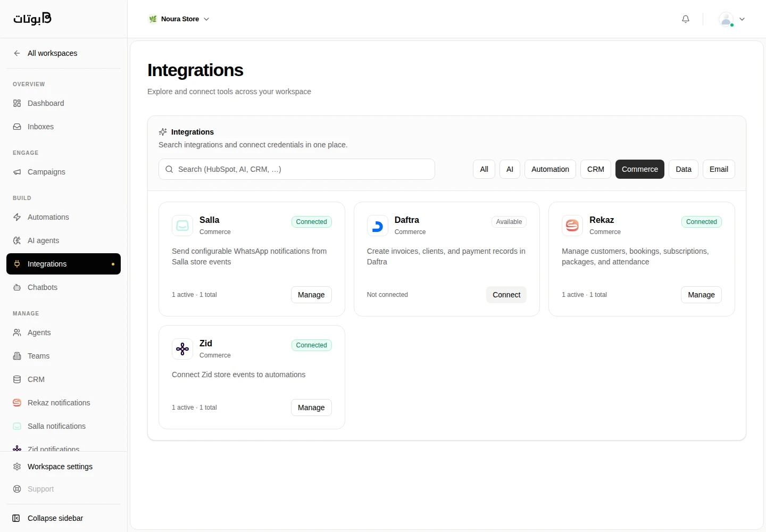The width and height of the screenshot is (766, 532).
Task: Select the Data filter tab
Action: (684, 169)
